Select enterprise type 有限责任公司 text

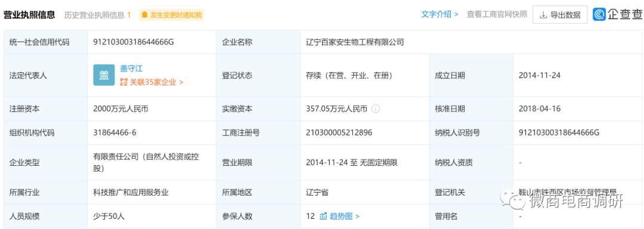[146, 163]
